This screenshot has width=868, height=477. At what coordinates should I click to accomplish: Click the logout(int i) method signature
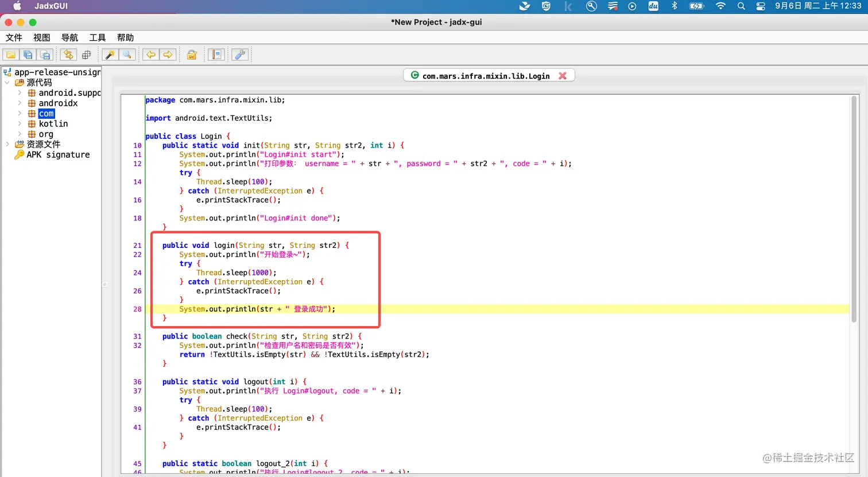click(234, 382)
